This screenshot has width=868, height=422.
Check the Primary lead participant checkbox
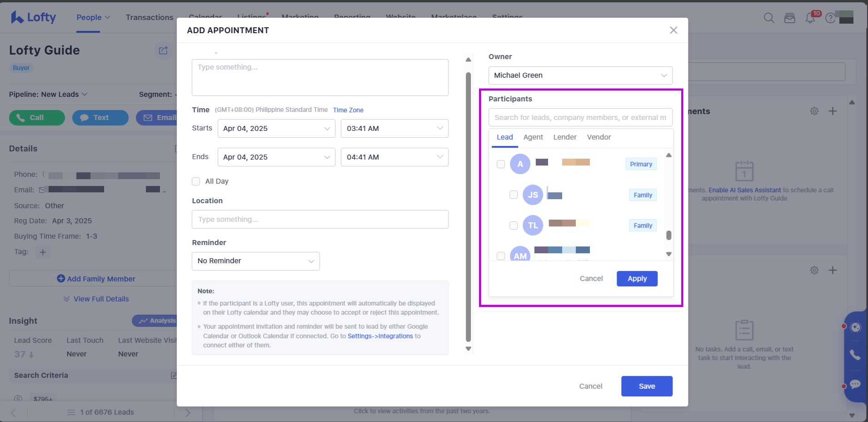[501, 164]
